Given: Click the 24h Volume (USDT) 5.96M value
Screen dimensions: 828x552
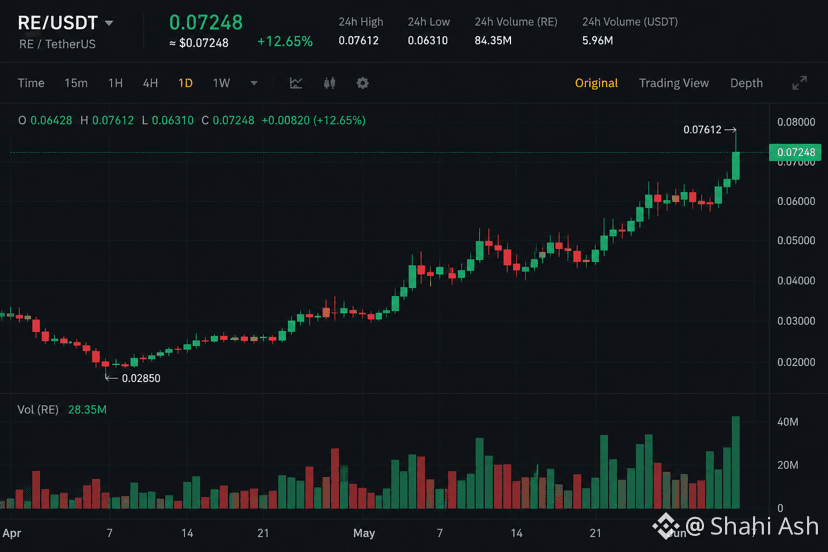Looking at the screenshot, I should pos(597,40).
